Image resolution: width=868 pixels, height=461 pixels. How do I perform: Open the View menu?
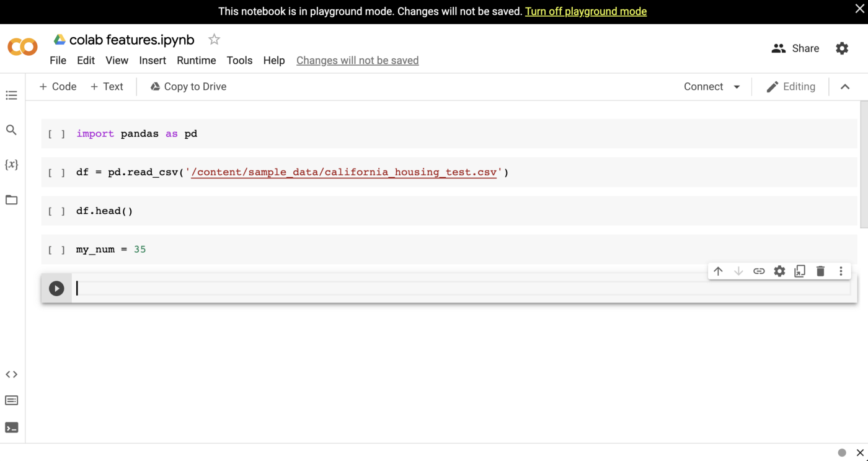click(117, 60)
